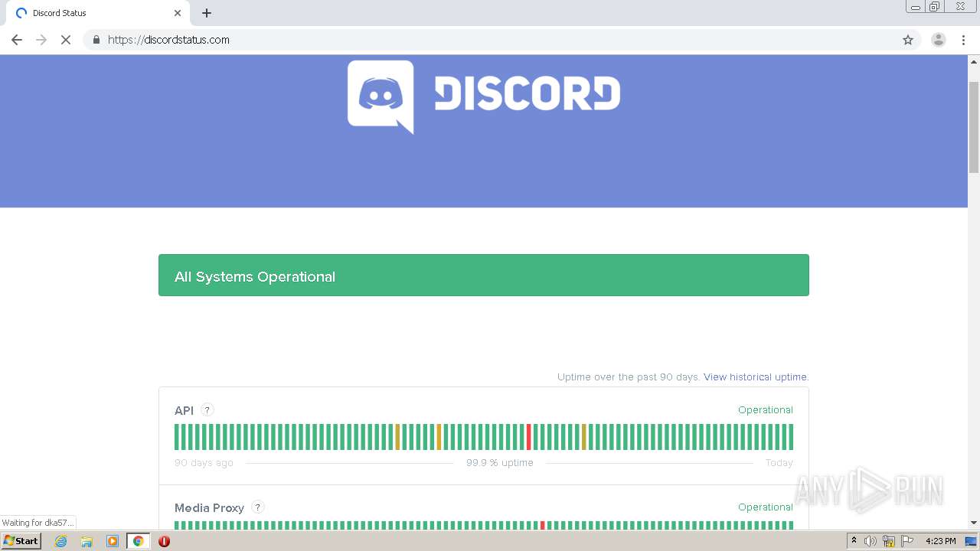Click the 4:23 PM system clock
980x551 pixels.
pos(940,541)
